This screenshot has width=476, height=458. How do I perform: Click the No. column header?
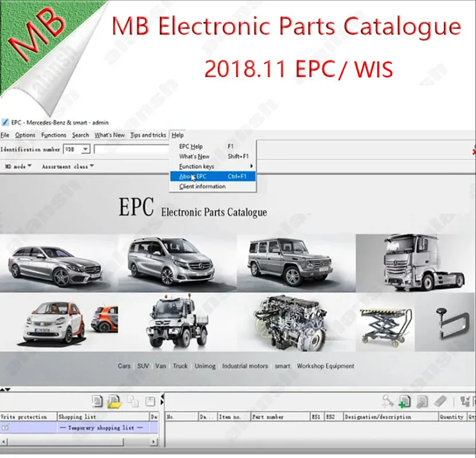click(182, 417)
